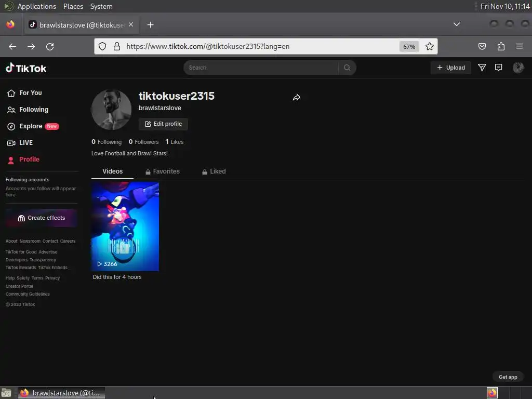
Task: Open the Places system menu
Action: (x=73, y=6)
